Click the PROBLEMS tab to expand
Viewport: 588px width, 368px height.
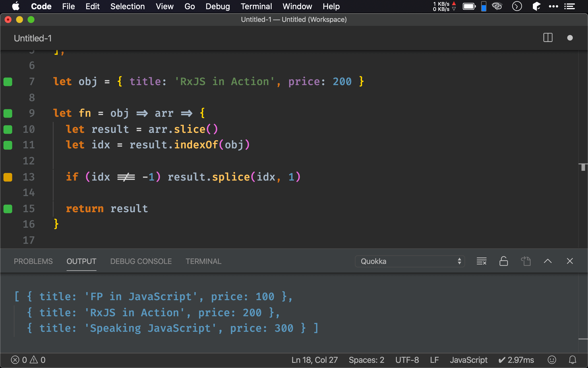33,261
